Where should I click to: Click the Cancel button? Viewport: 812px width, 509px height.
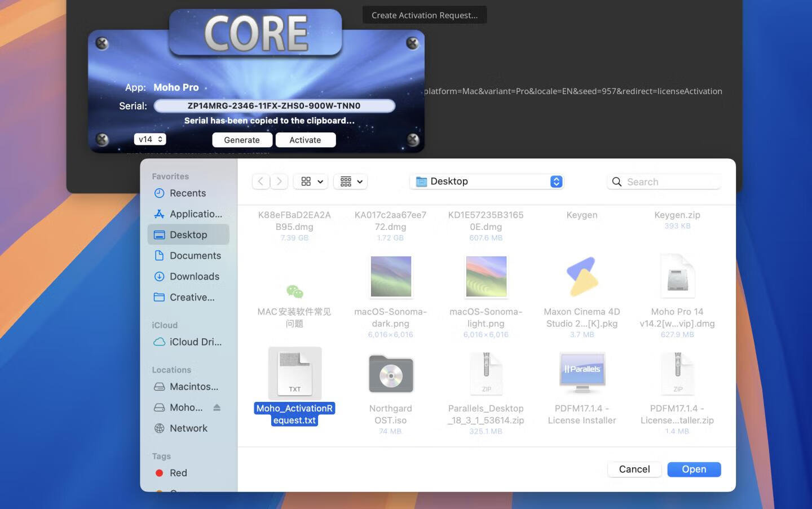click(x=634, y=470)
